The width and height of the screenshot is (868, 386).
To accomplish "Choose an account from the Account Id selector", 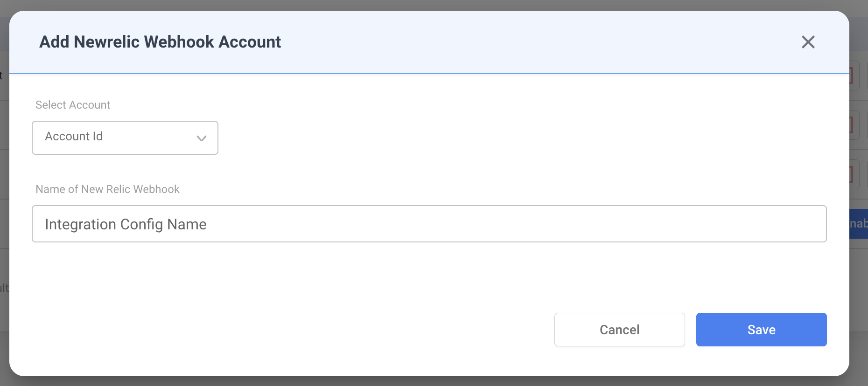I will pos(125,138).
